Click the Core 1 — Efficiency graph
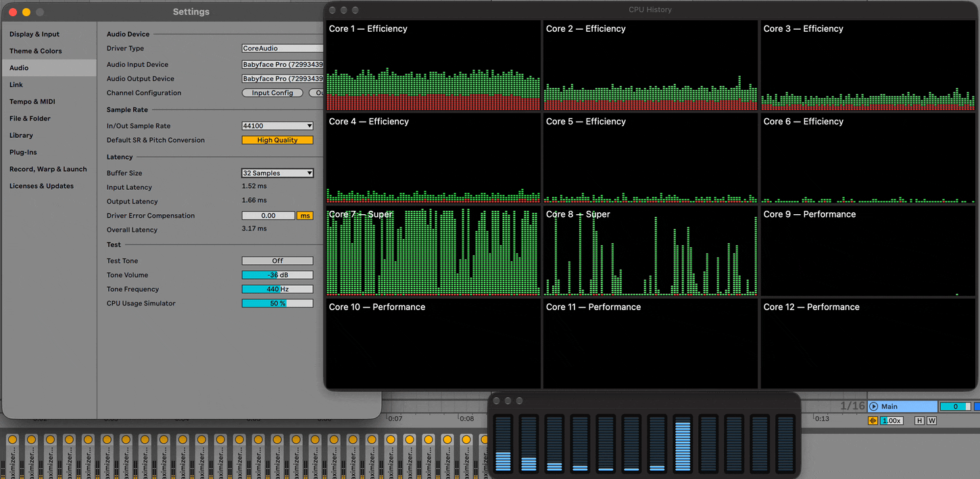Image resolution: width=980 pixels, height=479 pixels. [433, 66]
